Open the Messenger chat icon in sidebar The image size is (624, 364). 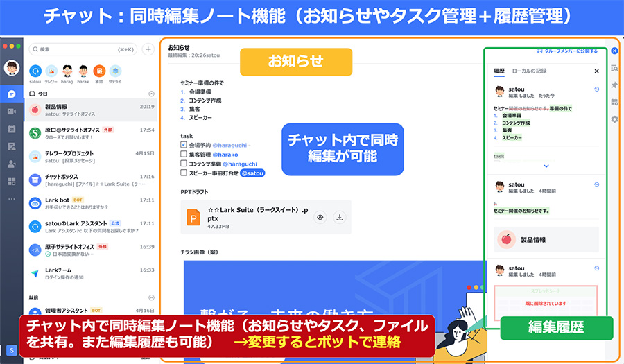click(x=12, y=94)
